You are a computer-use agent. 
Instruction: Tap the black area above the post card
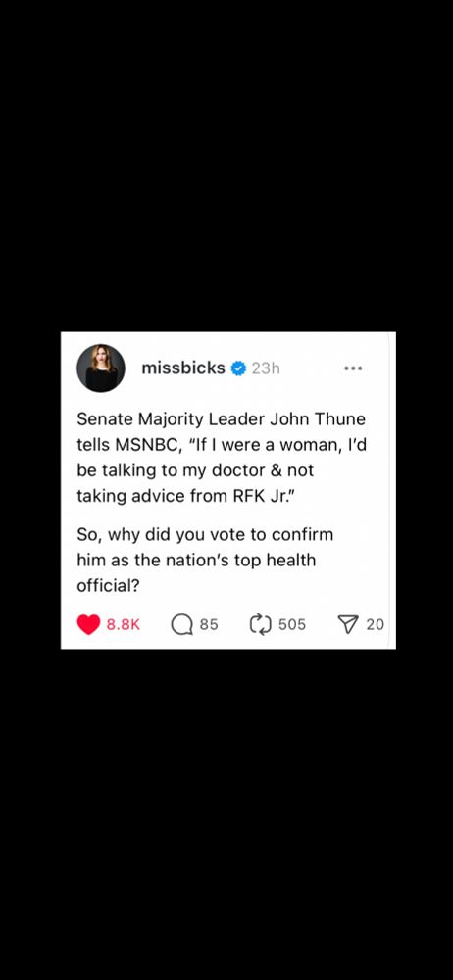point(226,166)
